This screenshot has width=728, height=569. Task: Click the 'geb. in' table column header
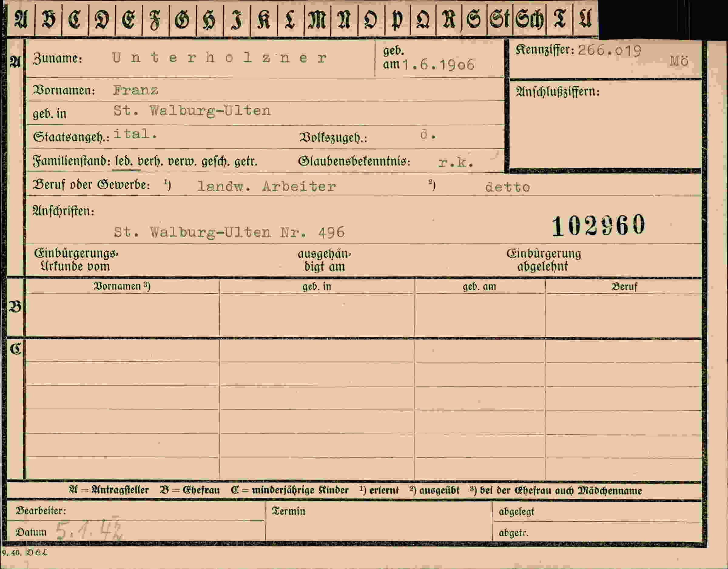(x=317, y=286)
